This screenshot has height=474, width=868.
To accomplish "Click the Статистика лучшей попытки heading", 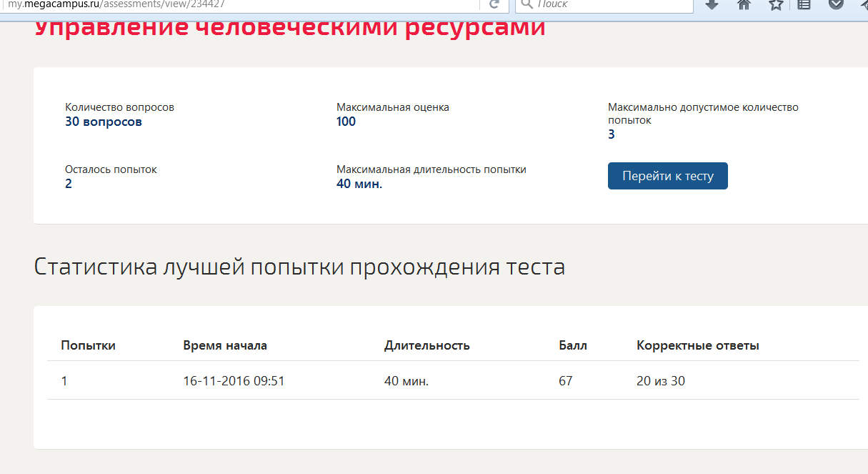I will pos(299,267).
